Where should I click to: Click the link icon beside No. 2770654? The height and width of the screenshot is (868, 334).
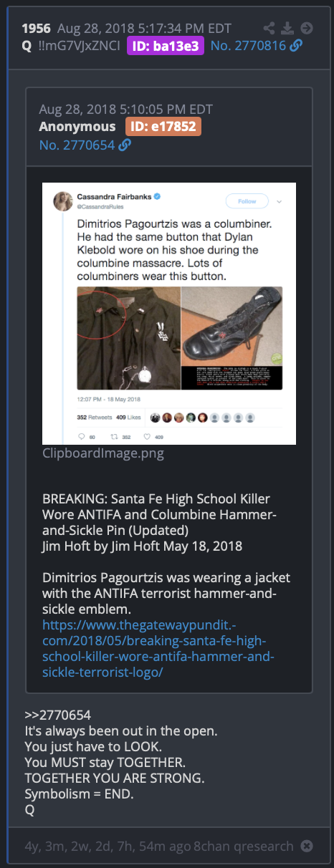[x=124, y=145]
